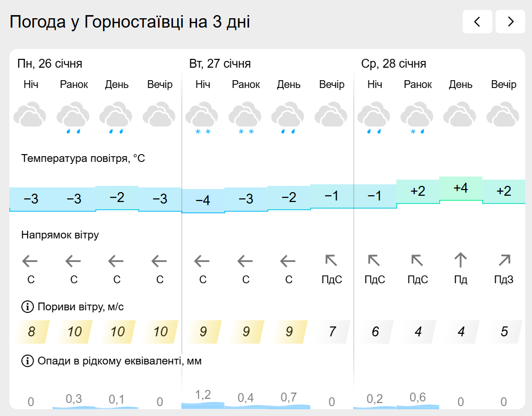Click Wednesday daytime south wind arrow
This screenshot has width=532, height=416.
point(461,260)
